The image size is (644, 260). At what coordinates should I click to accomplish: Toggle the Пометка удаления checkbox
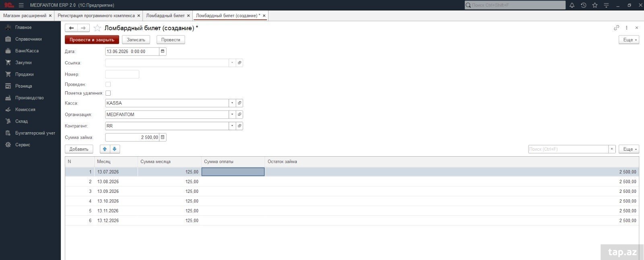[108, 93]
